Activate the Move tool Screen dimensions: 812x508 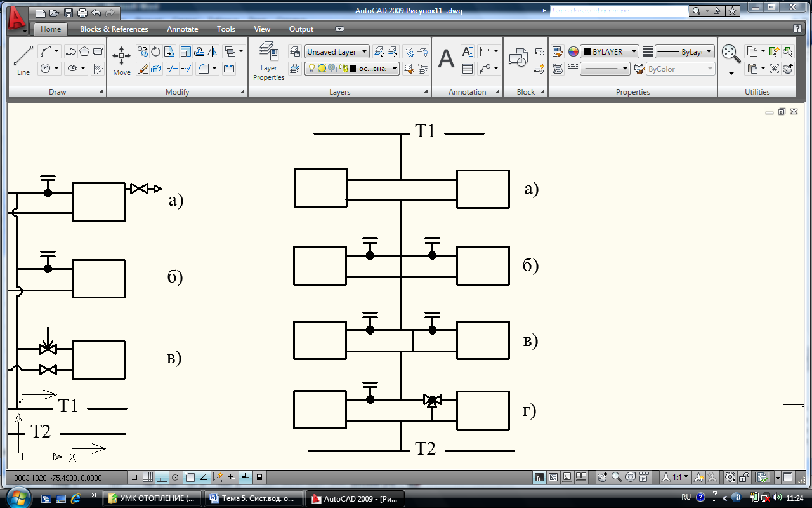121,60
